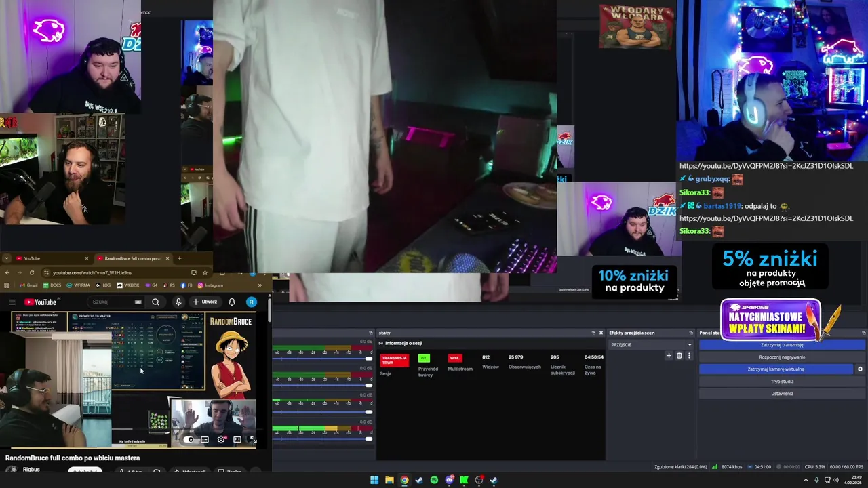
Task: Pop out Efekty przejścia scen dock
Action: tap(692, 333)
